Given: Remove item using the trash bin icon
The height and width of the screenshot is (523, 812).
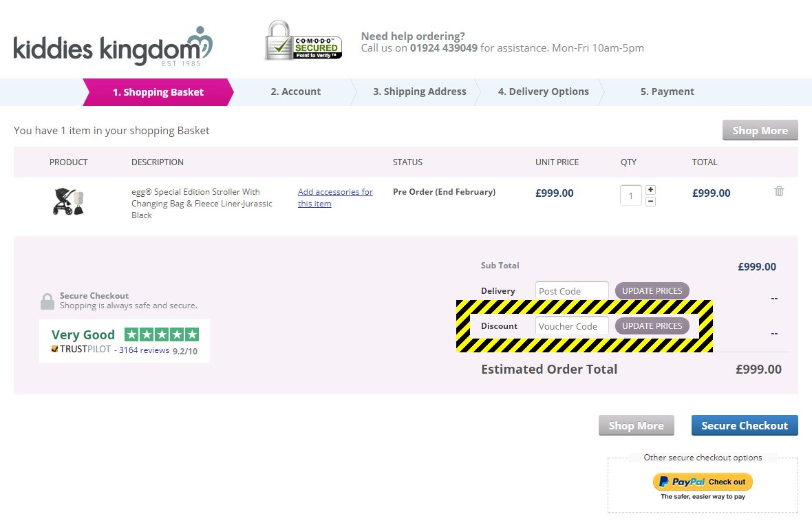Looking at the screenshot, I should [779, 191].
